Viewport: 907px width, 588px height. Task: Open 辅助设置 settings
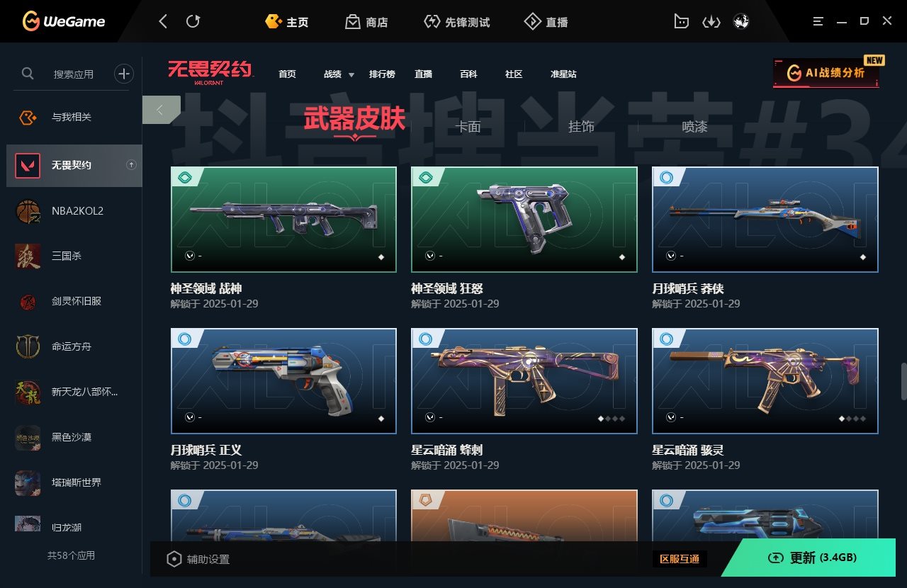(198, 560)
